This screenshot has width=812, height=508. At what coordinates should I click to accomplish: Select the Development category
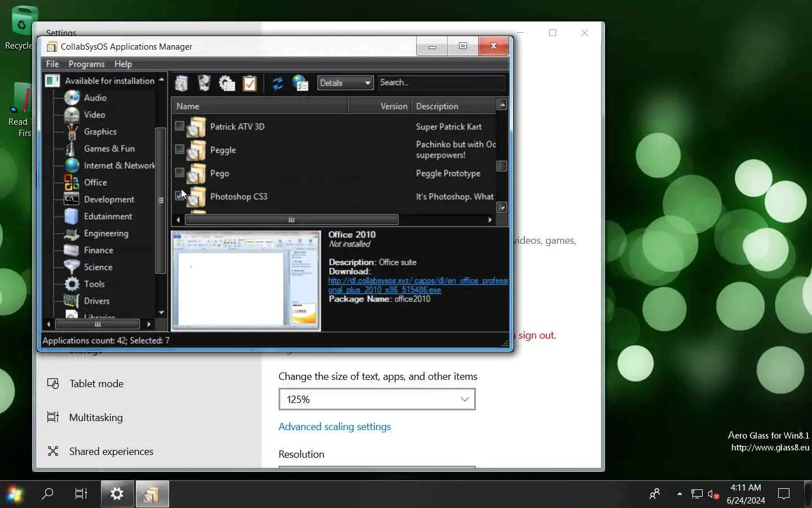point(109,199)
